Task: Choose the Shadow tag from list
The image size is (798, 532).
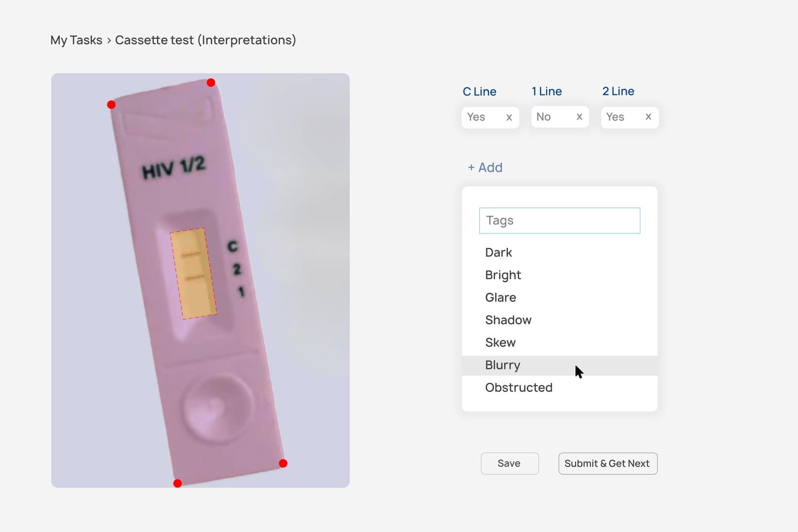Action: 560,320
